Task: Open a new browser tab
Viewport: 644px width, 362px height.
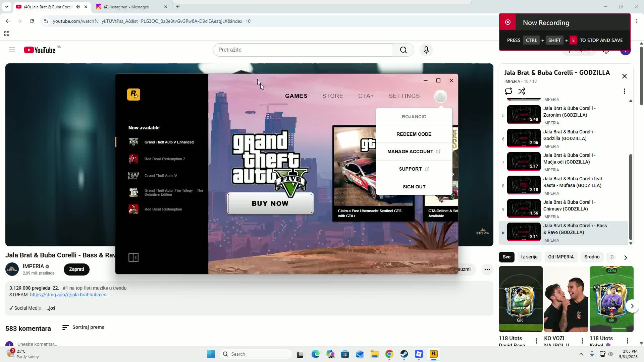Action: [178, 7]
